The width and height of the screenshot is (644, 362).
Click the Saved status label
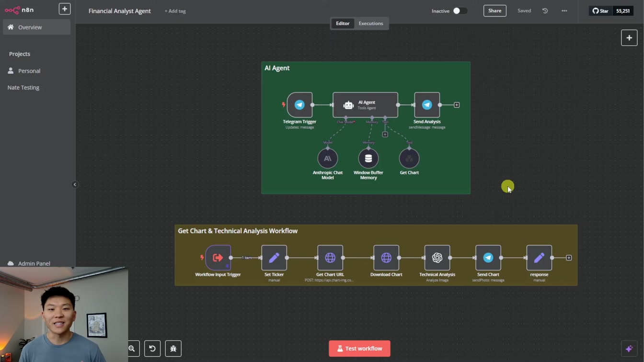(524, 11)
